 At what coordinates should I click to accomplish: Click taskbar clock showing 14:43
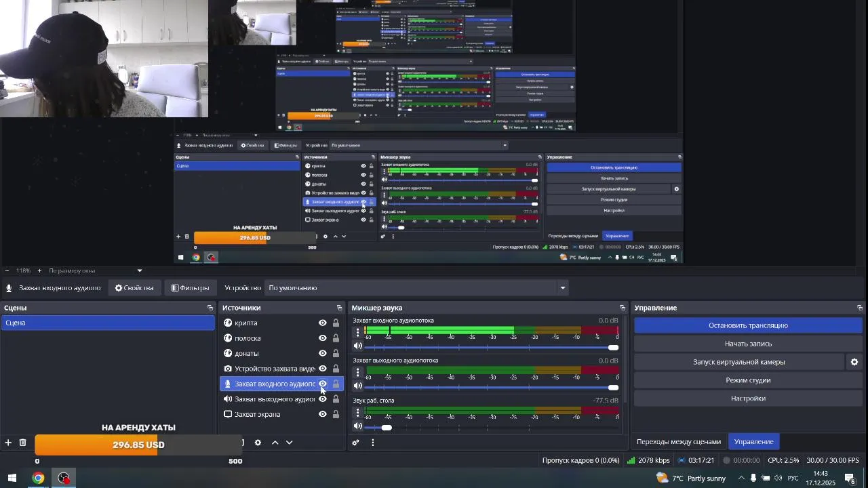821,479
